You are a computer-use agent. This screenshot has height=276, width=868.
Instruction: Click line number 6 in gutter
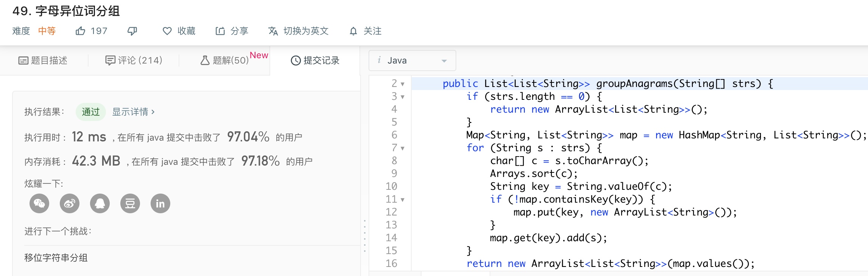point(394,135)
